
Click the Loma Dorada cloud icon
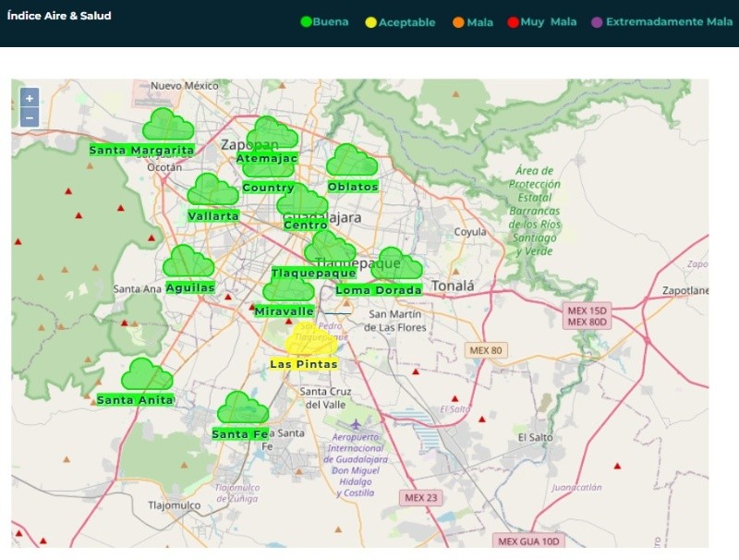coord(396,264)
